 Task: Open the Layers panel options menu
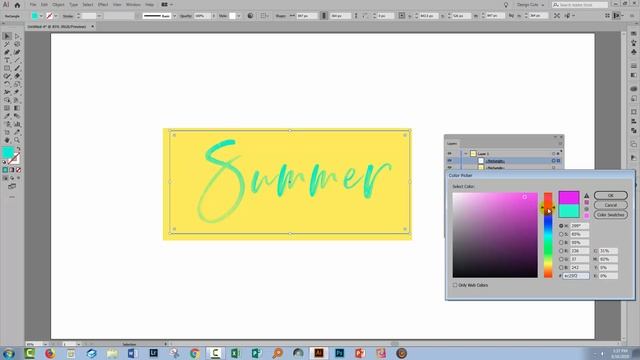pyautogui.click(x=560, y=144)
